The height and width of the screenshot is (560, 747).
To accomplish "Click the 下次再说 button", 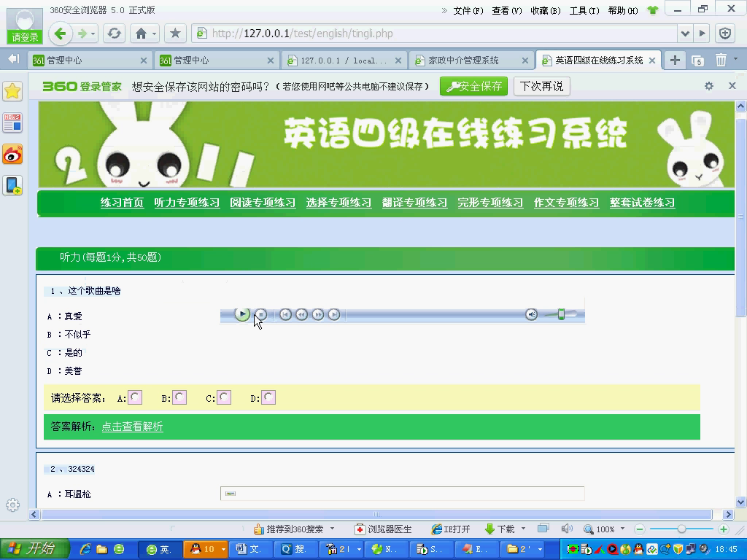I will [542, 86].
